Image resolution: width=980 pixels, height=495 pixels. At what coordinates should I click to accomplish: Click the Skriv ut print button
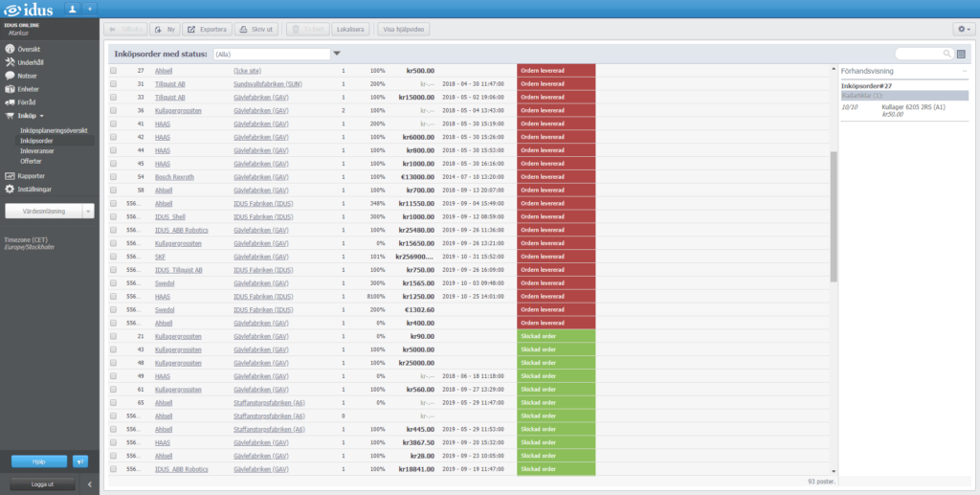coord(256,29)
